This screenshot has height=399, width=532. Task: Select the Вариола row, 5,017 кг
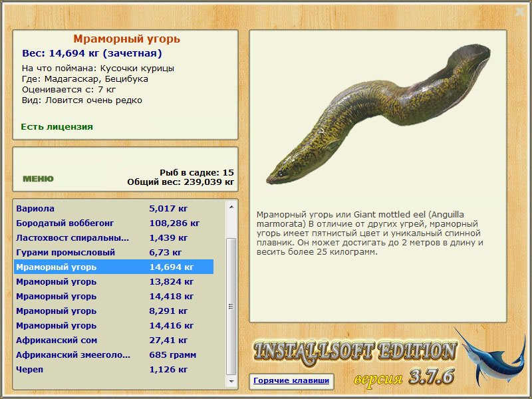click(x=114, y=208)
